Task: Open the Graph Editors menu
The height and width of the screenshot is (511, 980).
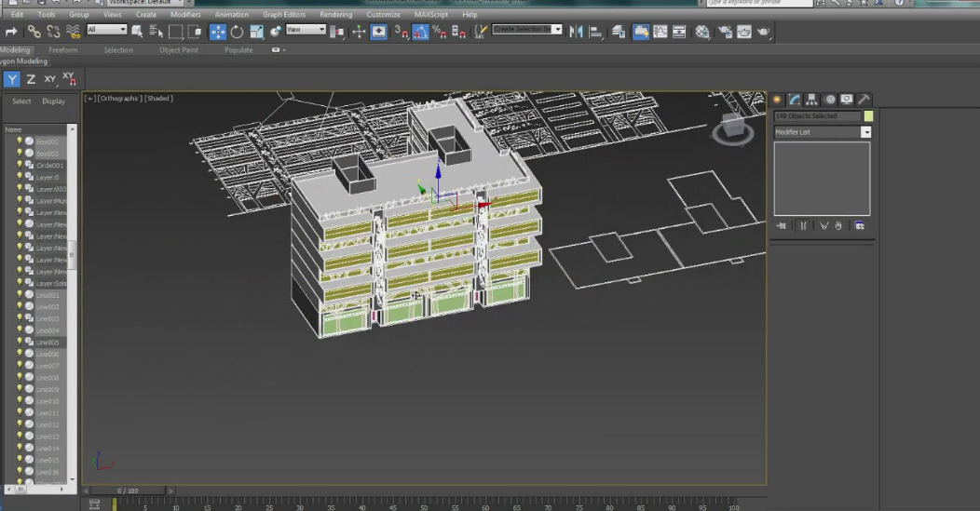Action: [x=284, y=14]
